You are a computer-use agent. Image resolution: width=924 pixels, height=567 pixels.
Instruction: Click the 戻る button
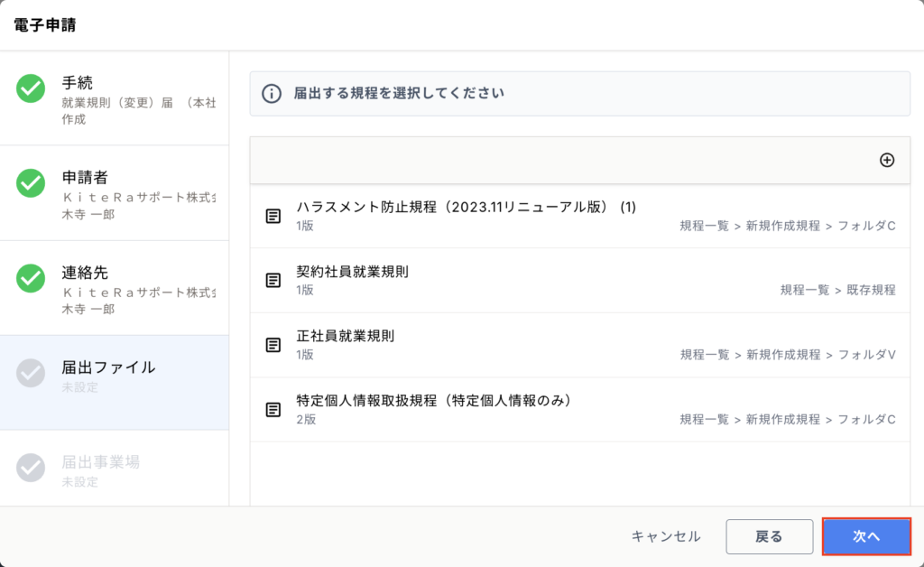[769, 536]
